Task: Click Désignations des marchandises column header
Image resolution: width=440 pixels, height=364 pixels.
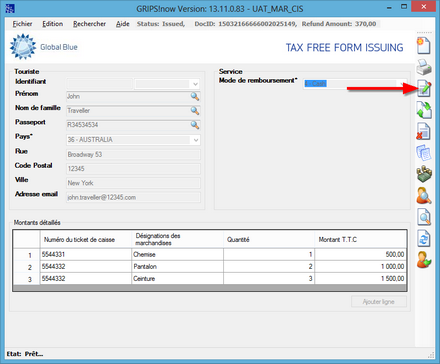Action: coord(177,239)
